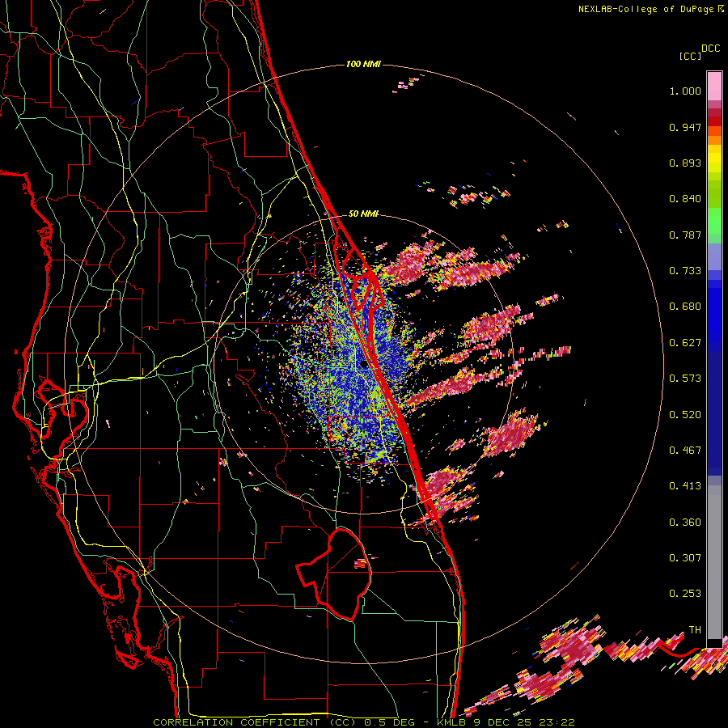Click the TH threshold label

pos(695,630)
